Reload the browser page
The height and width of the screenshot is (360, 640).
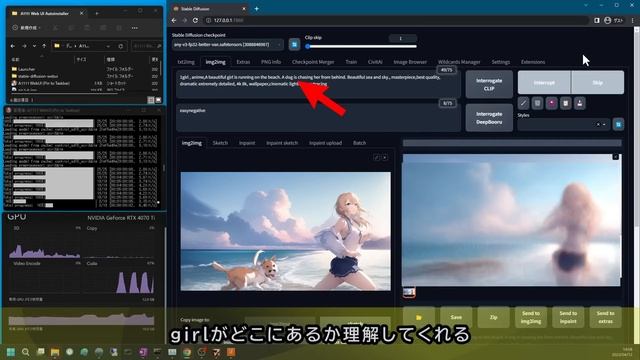pos(195,20)
